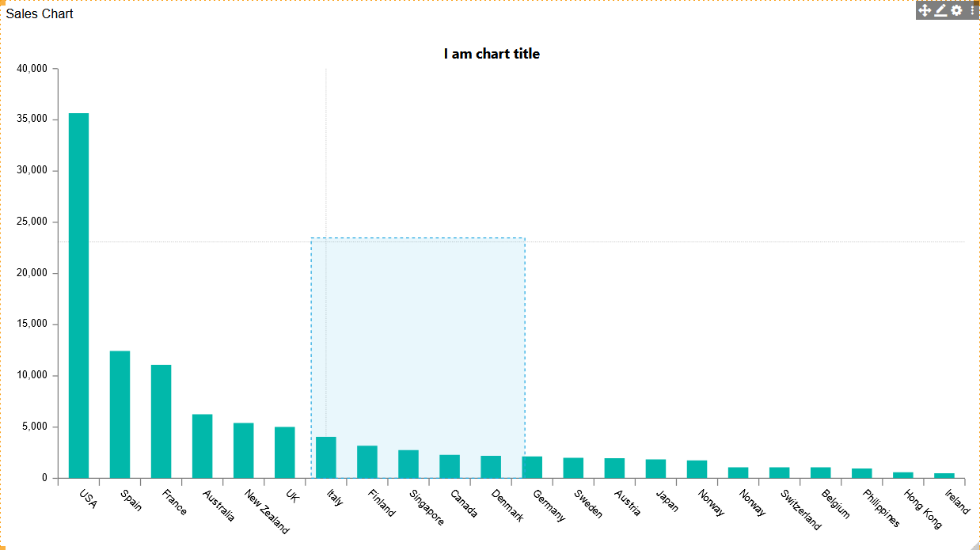Open widget settings gear icon
The image size is (980, 550).
point(956,10)
